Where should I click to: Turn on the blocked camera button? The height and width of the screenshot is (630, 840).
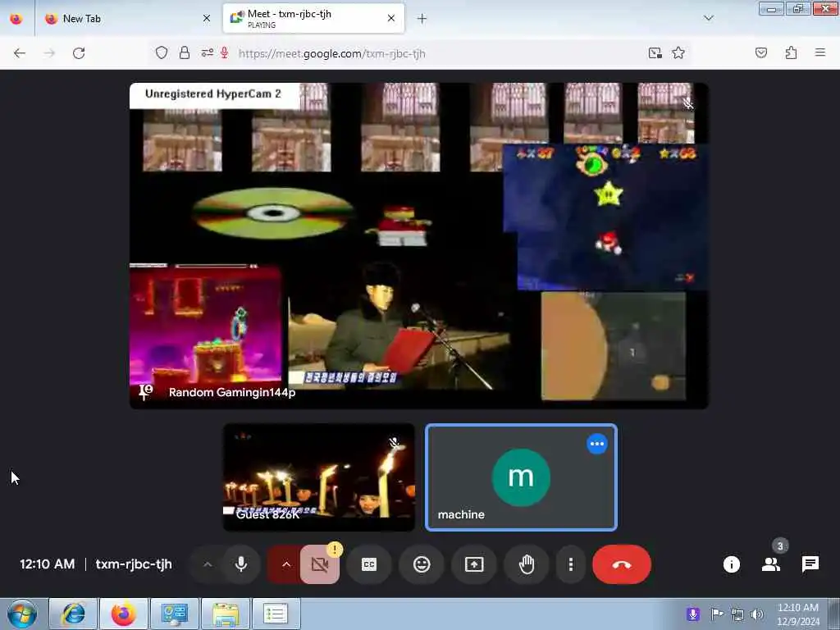click(320, 564)
